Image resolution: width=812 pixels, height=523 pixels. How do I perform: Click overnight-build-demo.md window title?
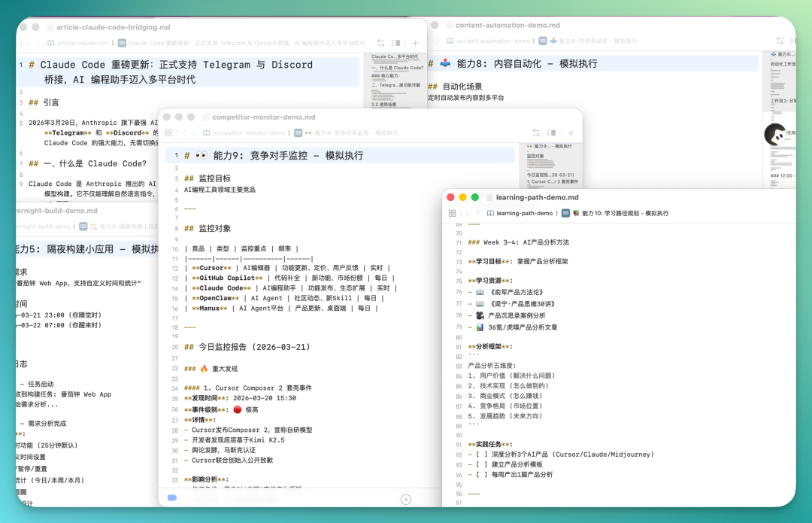coord(57,211)
